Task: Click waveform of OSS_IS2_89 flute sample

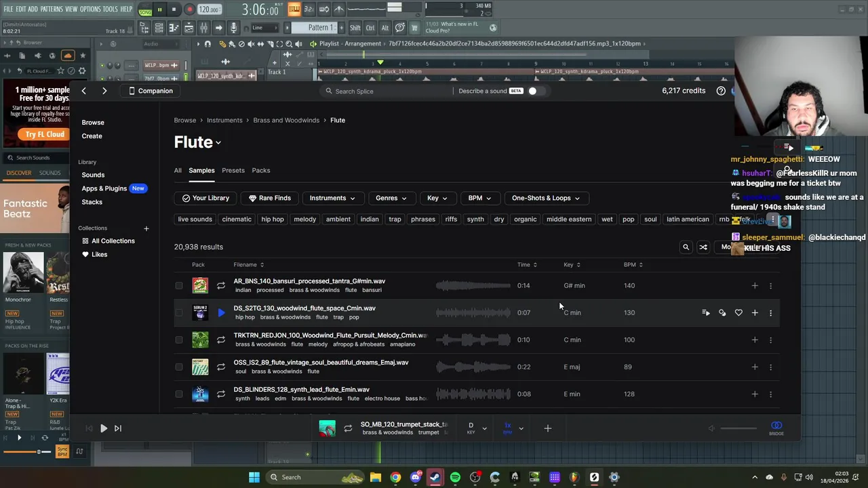Action: click(x=473, y=367)
